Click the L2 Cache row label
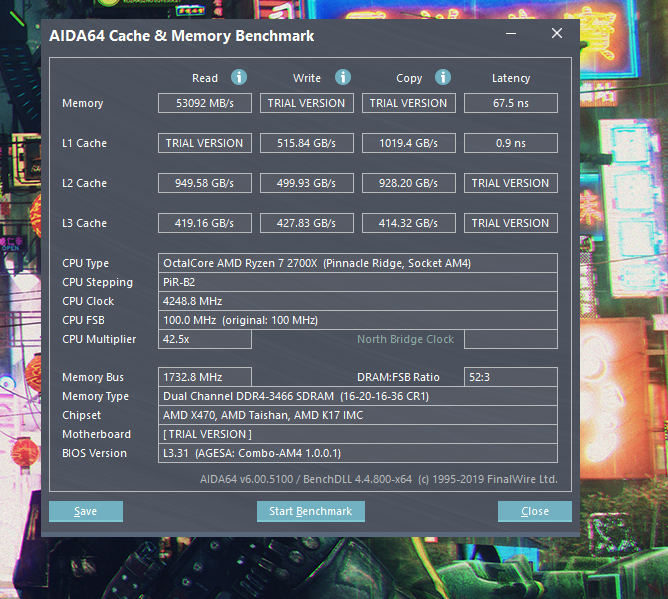This screenshot has height=599, width=668. coord(84,183)
